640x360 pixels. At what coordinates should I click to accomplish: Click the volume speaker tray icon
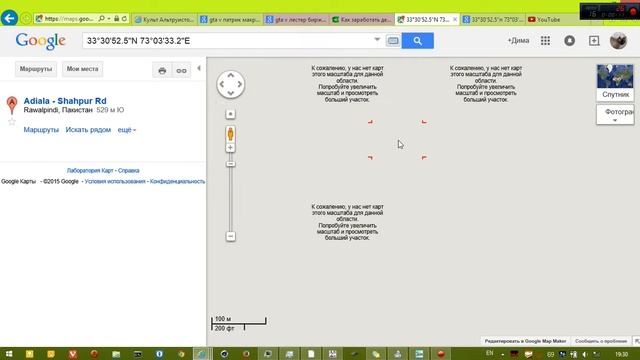(x=585, y=354)
